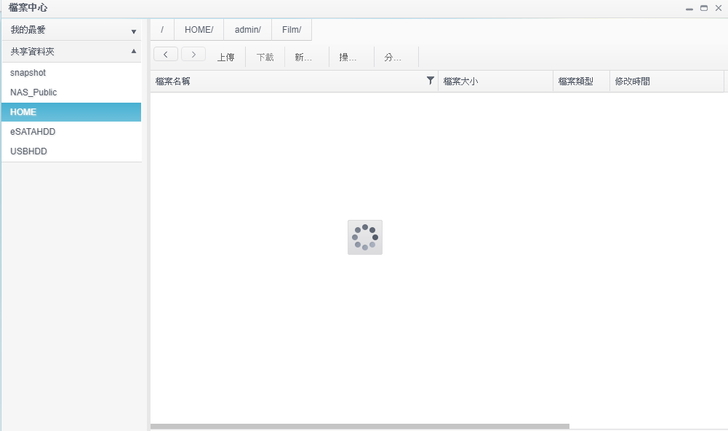Navigate to root '/' breadcrumb
This screenshot has height=431, width=728.
point(162,30)
